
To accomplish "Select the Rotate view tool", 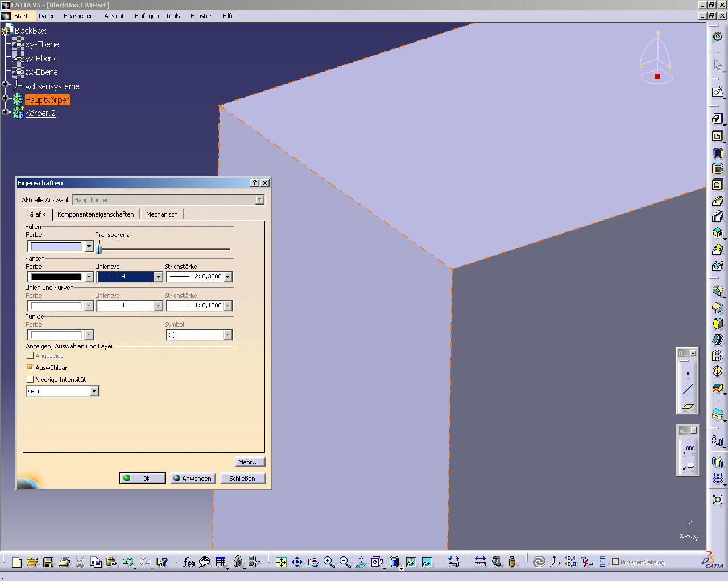I will pos(313,562).
